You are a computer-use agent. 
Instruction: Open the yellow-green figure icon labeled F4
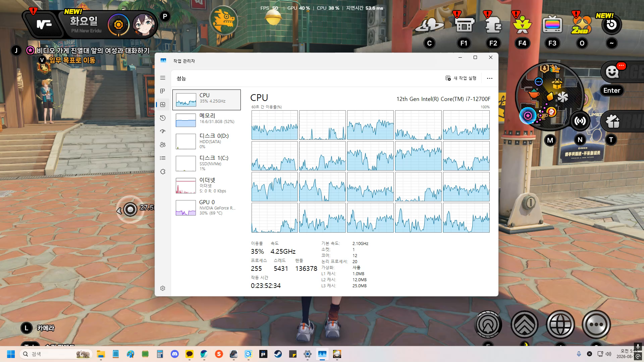[522, 25]
